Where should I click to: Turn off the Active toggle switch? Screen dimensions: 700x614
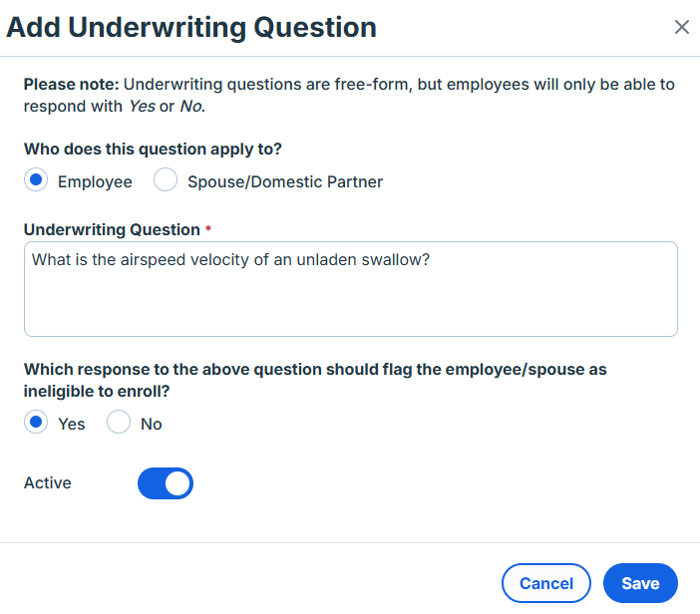(166, 483)
